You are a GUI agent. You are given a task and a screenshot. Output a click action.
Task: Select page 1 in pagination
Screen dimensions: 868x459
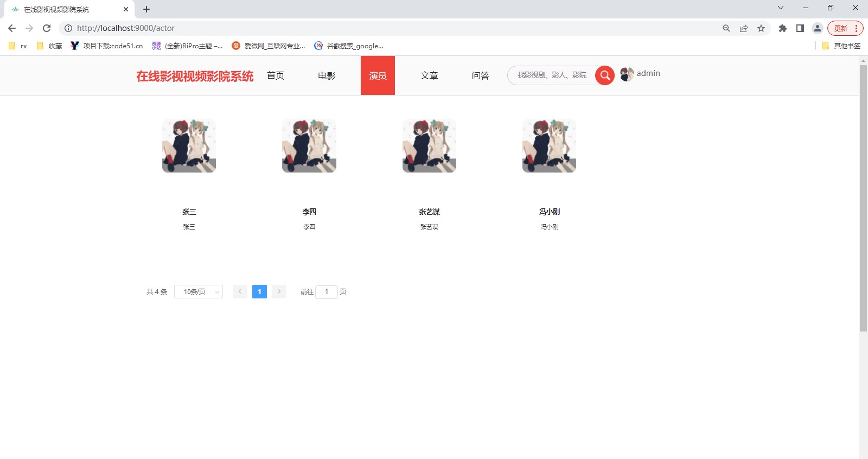pos(259,292)
